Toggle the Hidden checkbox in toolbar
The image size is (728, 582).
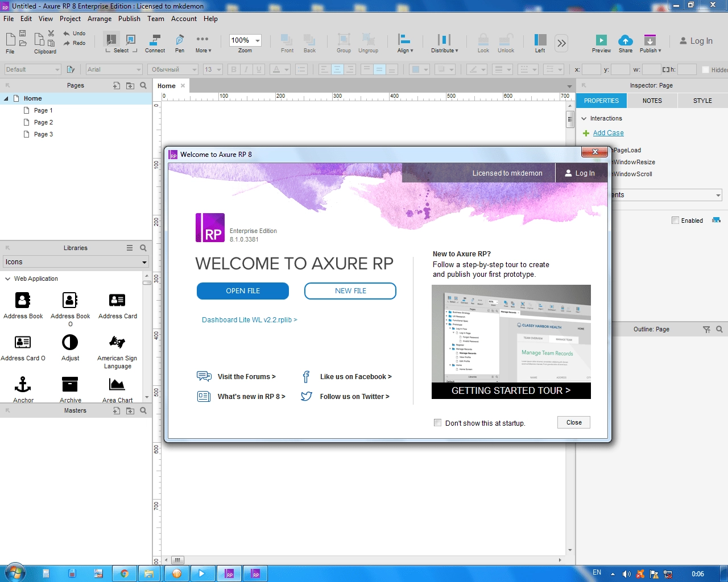click(705, 70)
